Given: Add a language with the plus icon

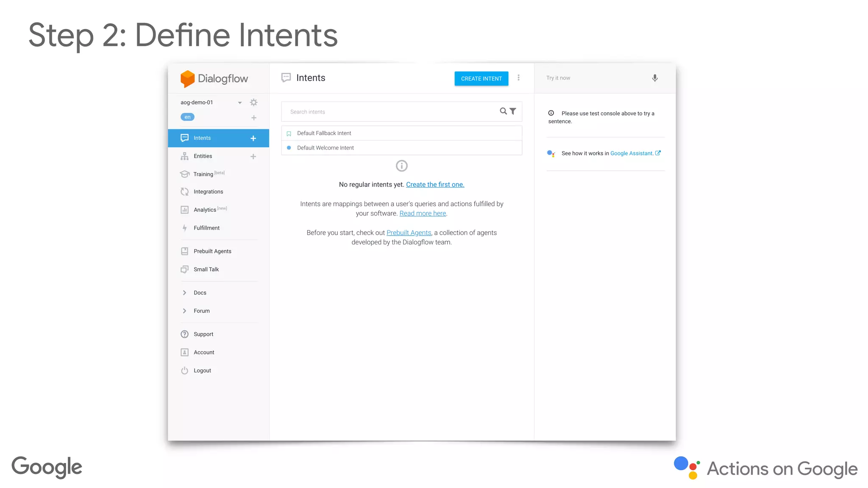Looking at the screenshot, I should pos(253,118).
